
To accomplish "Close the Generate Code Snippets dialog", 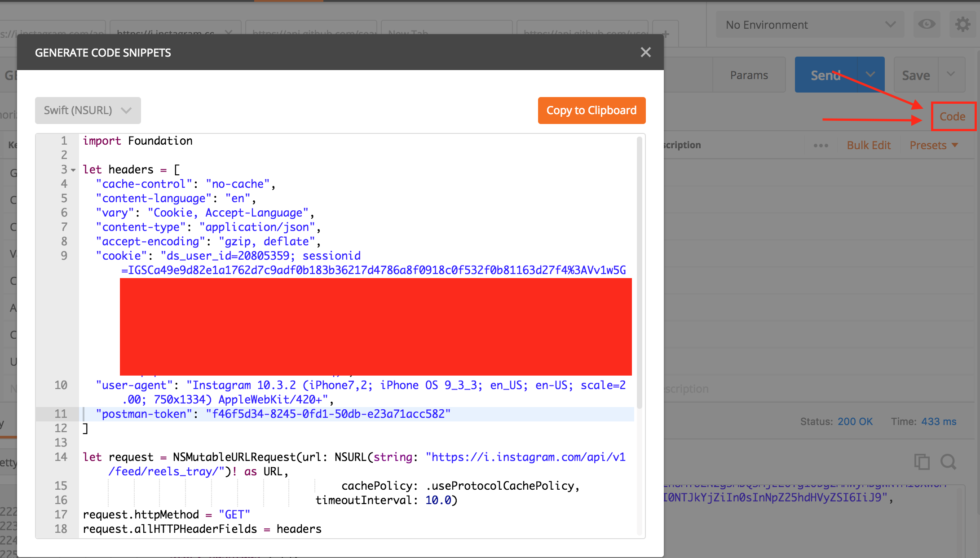I will [x=645, y=53].
